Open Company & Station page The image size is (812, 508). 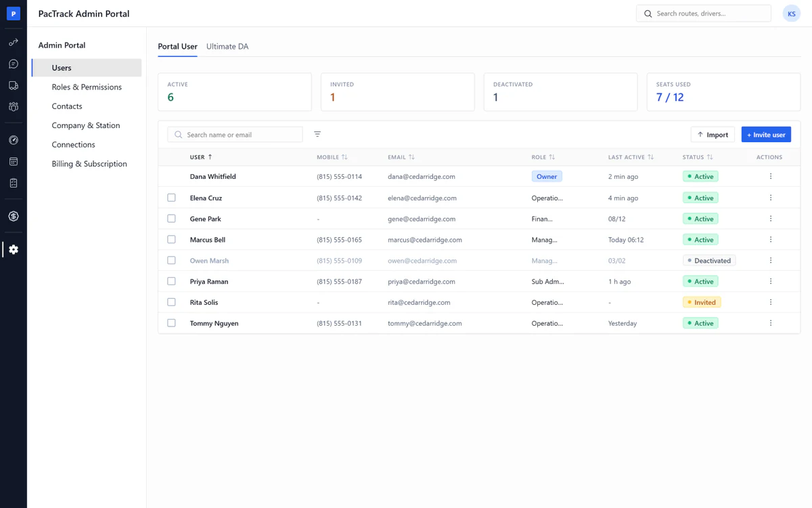tap(87, 125)
